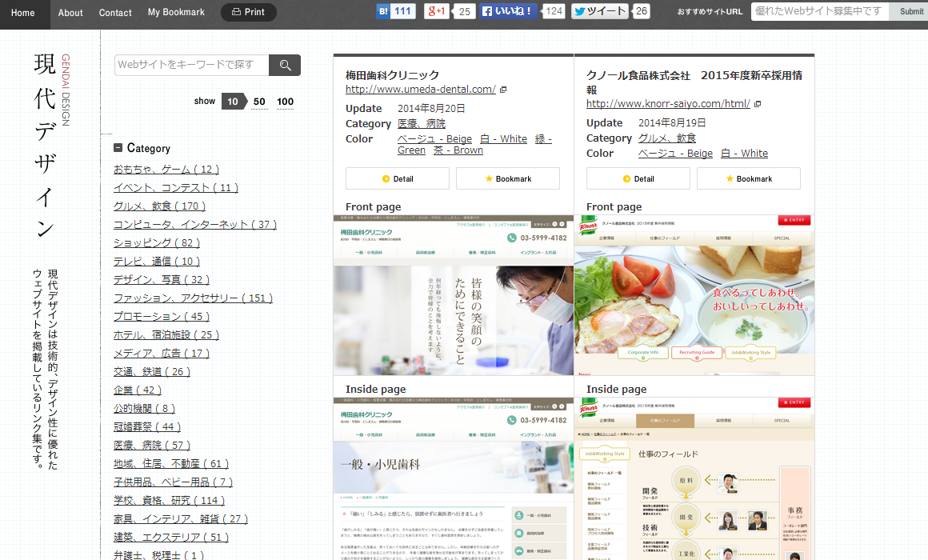Click Hatena bookmark count 111
The image size is (928, 560).
(x=403, y=11)
